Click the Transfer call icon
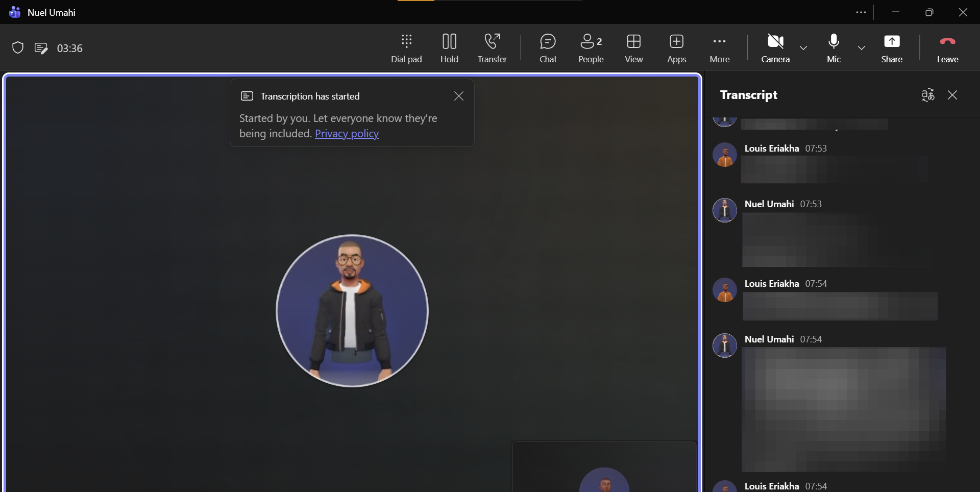The height and width of the screenshot is (492, 980). coord(492,48)
